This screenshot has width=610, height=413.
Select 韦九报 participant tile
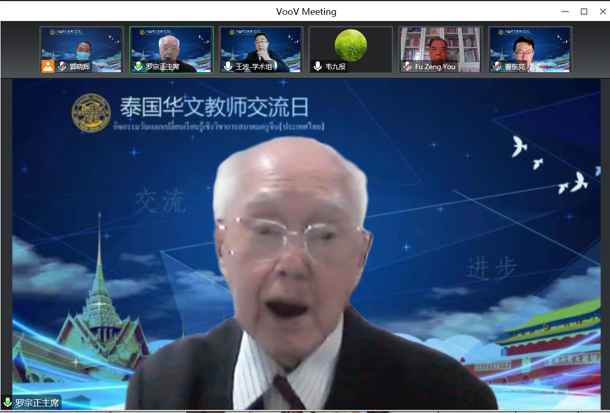tap(351, 49)
